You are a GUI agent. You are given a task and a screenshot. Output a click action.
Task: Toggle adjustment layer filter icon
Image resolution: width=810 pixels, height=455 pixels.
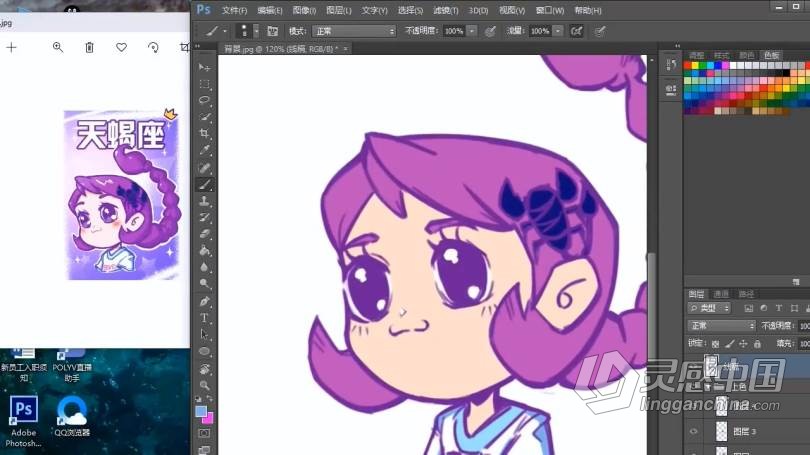coord(764,308)
